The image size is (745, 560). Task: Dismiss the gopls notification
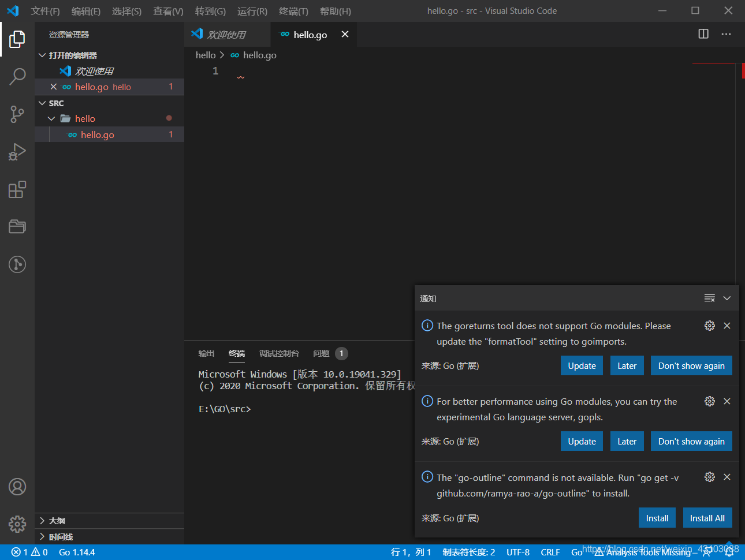click(727, 401)
